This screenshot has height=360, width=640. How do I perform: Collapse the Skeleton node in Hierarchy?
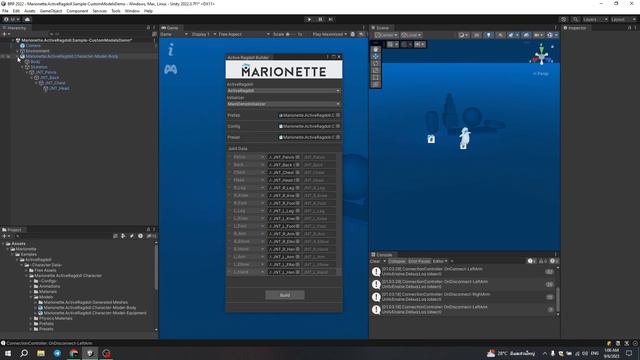22,67
